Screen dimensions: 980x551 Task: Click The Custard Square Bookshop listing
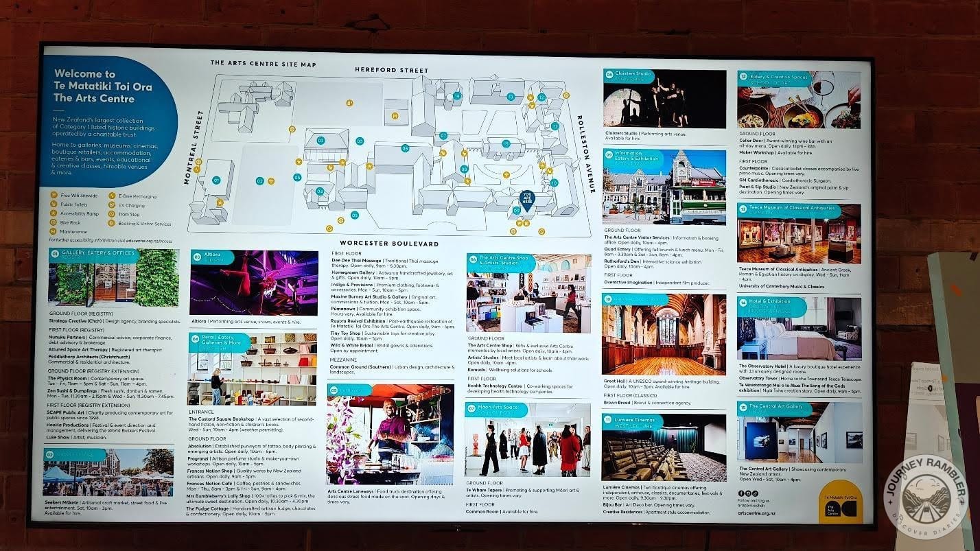click(251, 419)
